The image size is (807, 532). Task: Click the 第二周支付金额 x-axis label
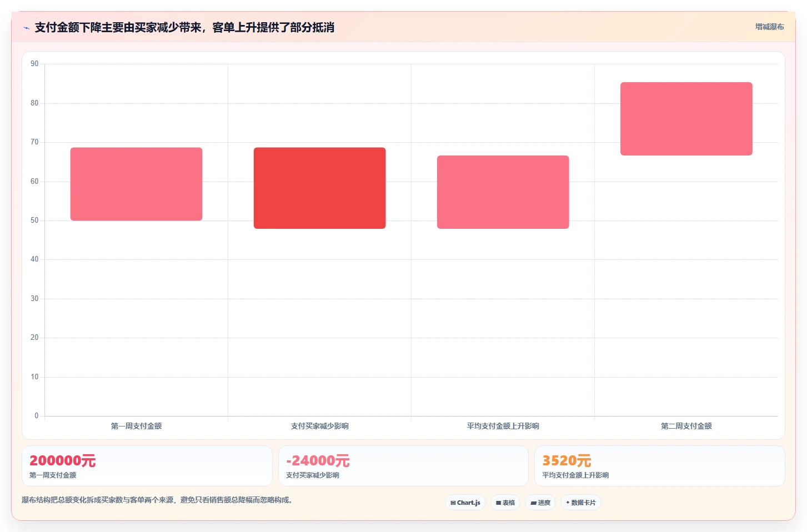(686, 426)
